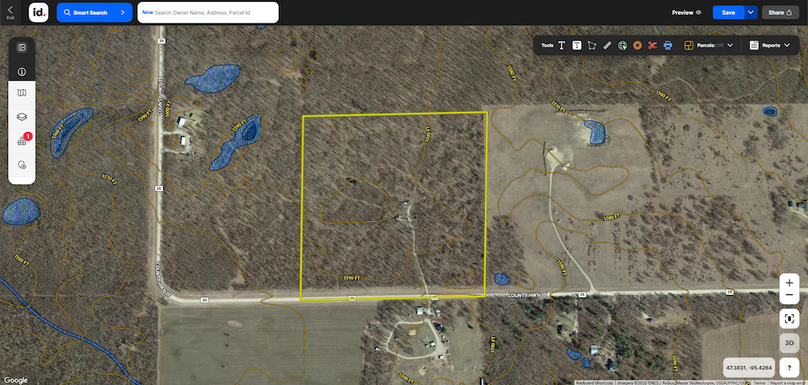The width and height of the screenshot is (808, 385).
Task: Open the folded map icon in sidebar
Action: [22, 93]
